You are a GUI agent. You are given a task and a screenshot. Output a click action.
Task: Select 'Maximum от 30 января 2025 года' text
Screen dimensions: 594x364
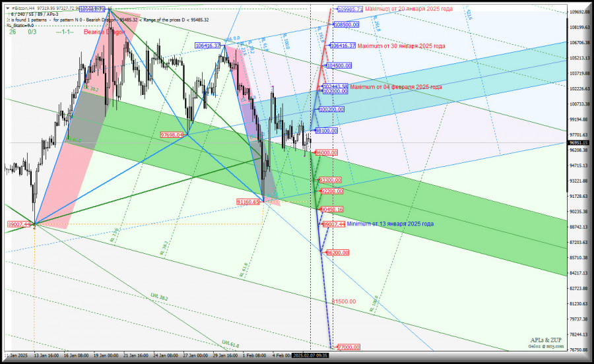pos(401,45)
